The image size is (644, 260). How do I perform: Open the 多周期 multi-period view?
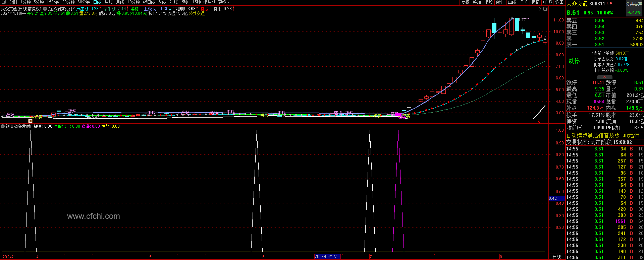(210, 2)
